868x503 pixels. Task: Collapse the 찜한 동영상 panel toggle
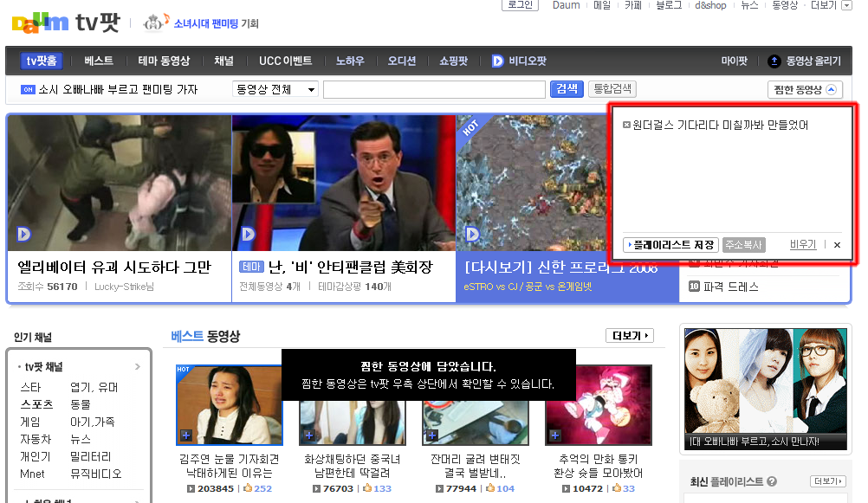coord(831,90)
